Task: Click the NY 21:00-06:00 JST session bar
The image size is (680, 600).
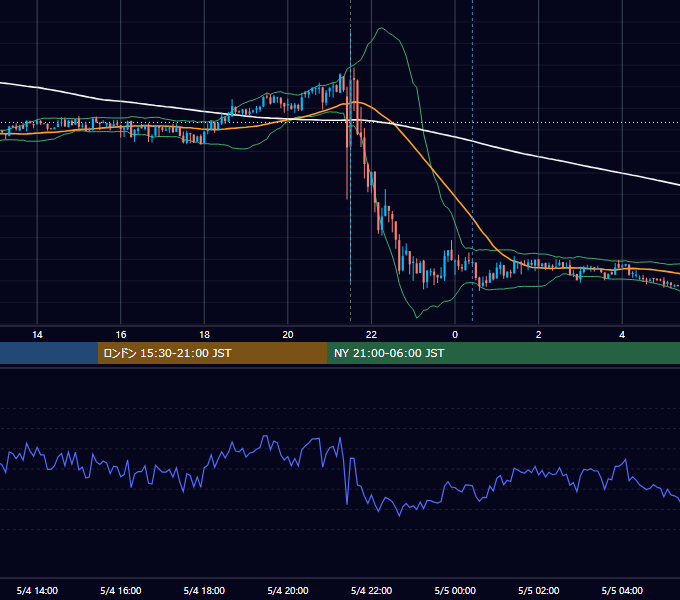Action: pos(503,353)
